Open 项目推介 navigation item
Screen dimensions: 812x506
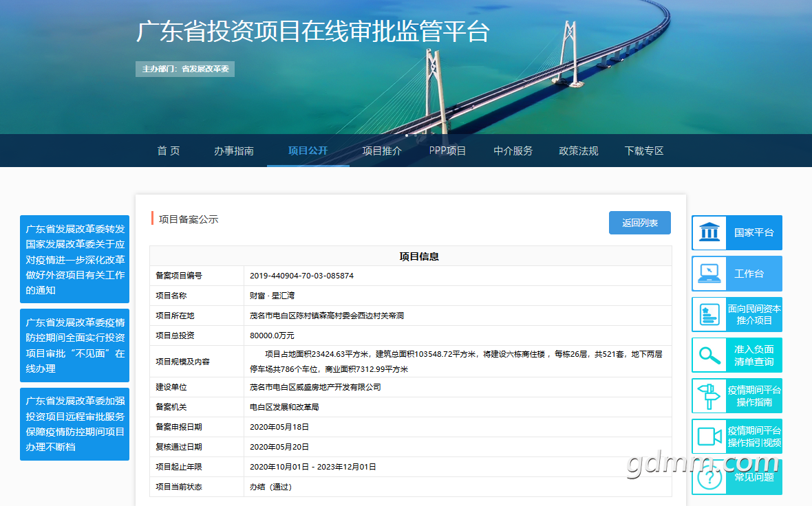[x=382, y=151]
